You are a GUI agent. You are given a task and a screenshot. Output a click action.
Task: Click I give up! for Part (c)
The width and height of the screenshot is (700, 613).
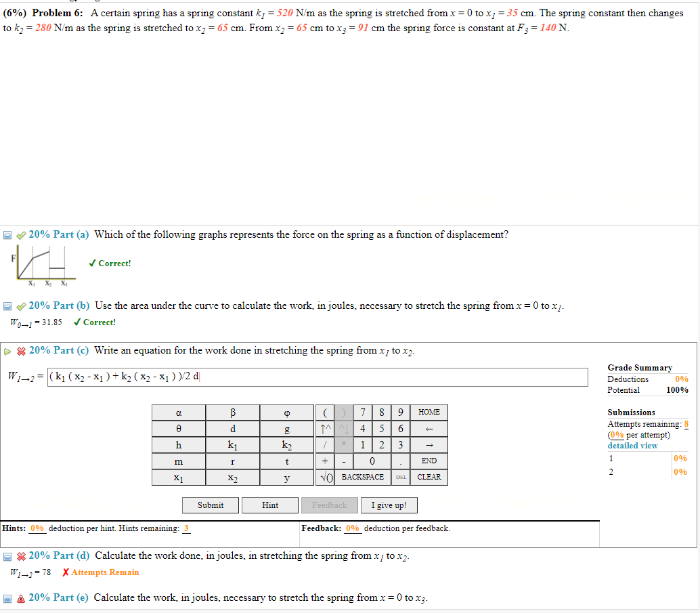tap(389, 505)
